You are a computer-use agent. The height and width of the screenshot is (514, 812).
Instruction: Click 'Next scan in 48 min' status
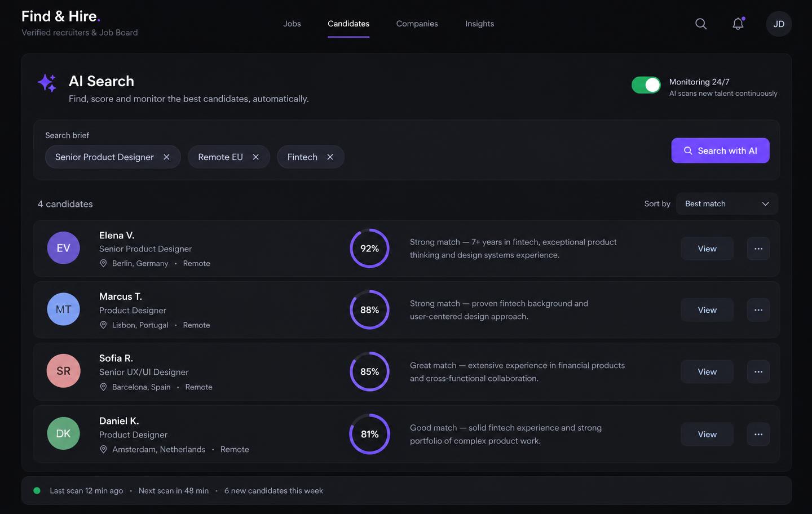[174, 491]
